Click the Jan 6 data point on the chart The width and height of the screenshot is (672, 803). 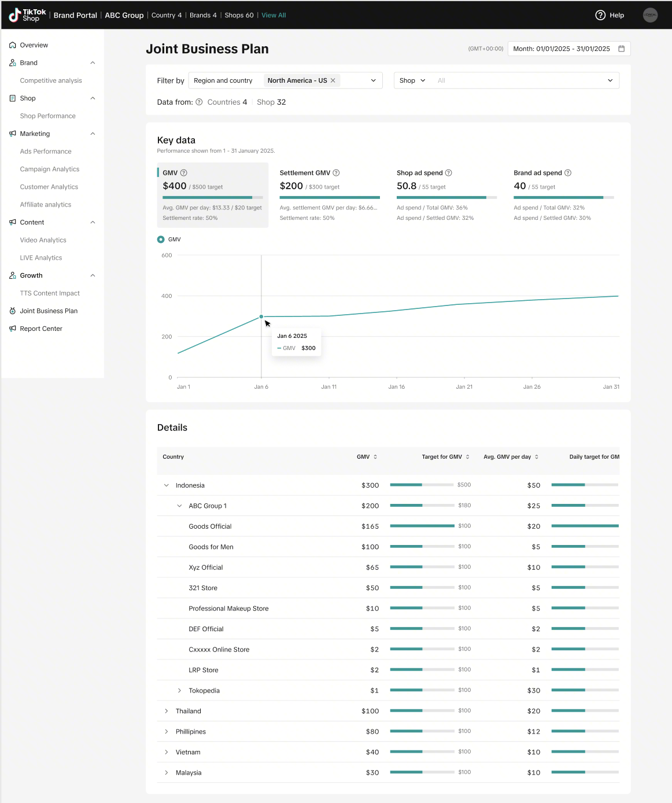tap(261, 316)
